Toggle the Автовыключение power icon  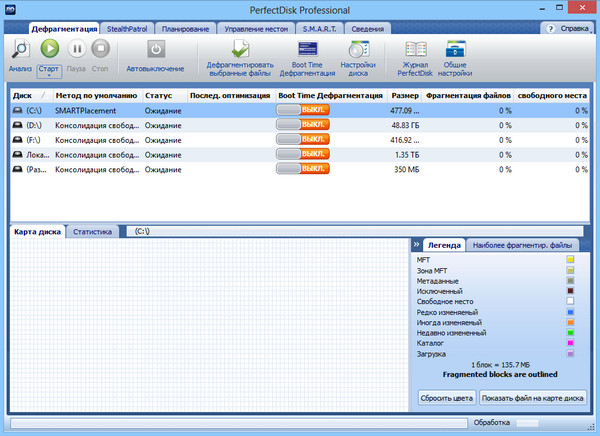click(x=155, y=48)
